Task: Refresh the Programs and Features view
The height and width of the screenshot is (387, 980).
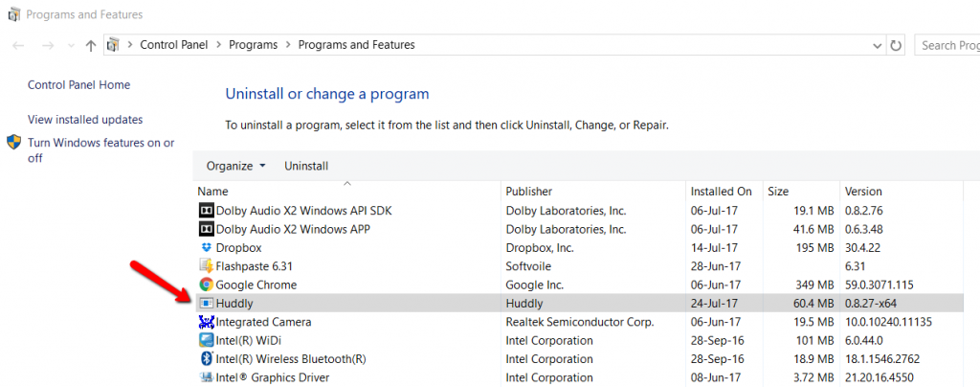Action: (x=896, y=45)
